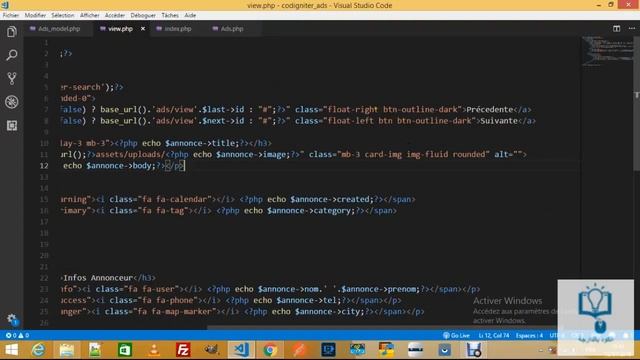
Task: Open FileZilla from taskbar
Action: (x=183, y=350)
